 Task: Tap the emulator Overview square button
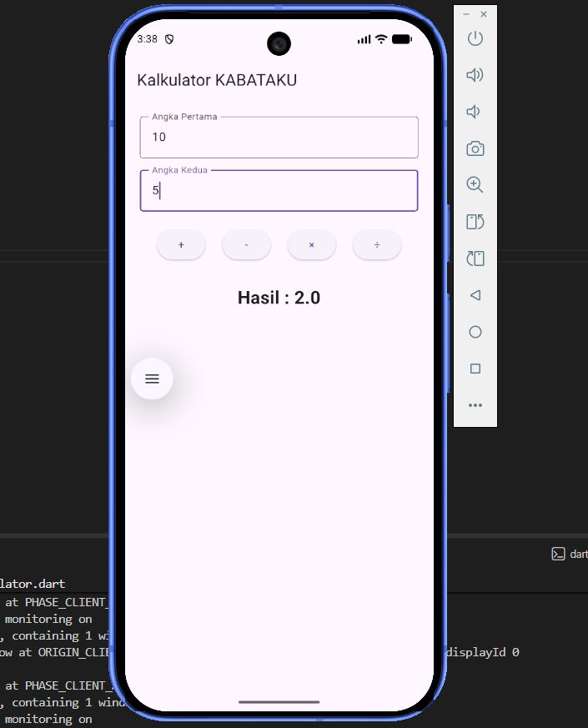(475, 369)
